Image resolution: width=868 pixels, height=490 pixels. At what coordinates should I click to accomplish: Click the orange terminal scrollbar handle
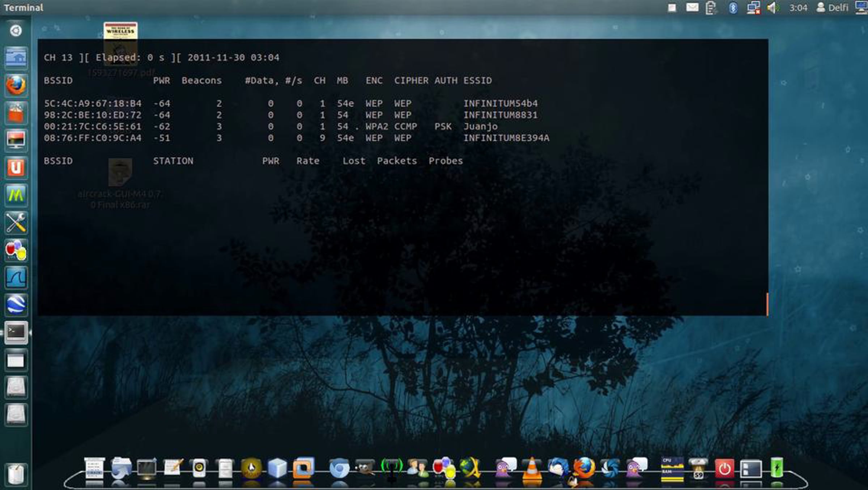tap(767, 304)
